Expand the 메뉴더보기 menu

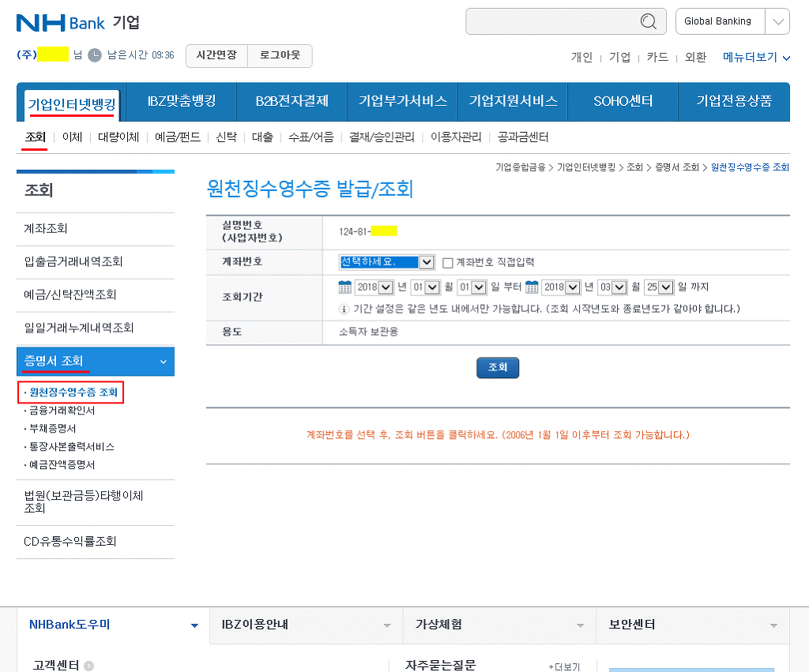[756, 57]
